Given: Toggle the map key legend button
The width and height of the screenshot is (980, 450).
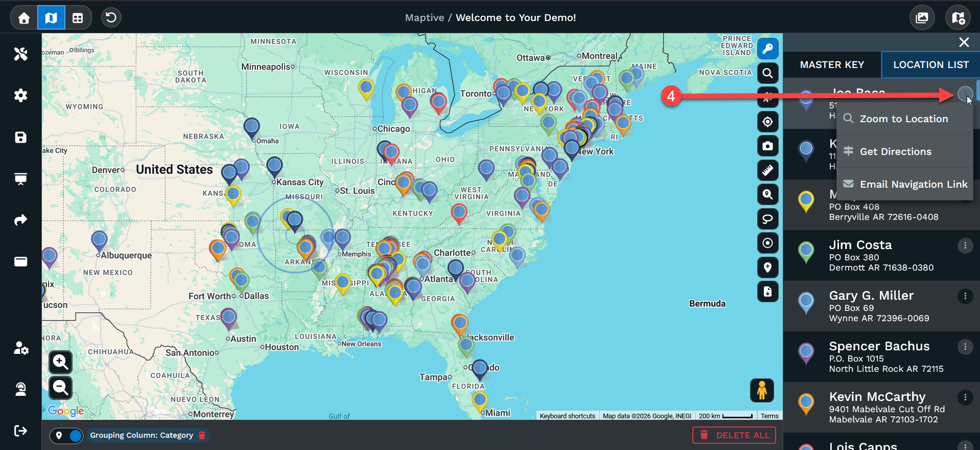Looking at the screenshot, I should coord(767,49).
